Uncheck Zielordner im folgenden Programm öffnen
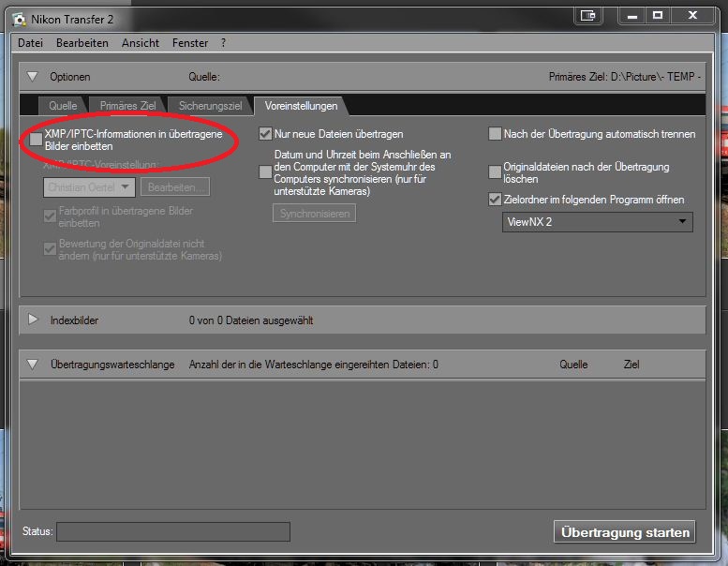 pyautogui.click(x=495, y=200)
